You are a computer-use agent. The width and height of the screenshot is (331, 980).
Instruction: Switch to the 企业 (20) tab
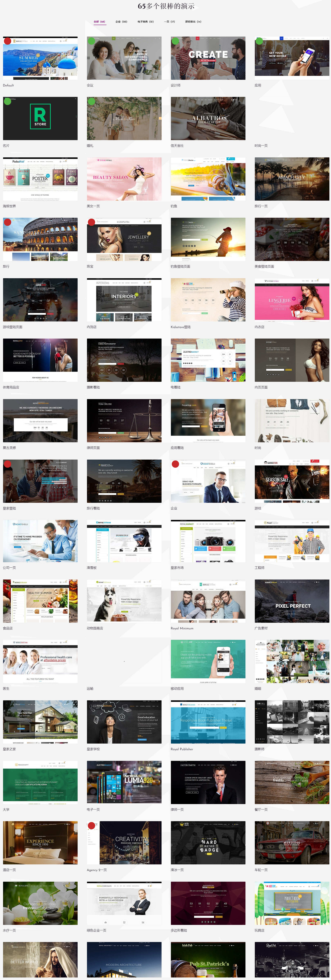[x=121, y=22]
